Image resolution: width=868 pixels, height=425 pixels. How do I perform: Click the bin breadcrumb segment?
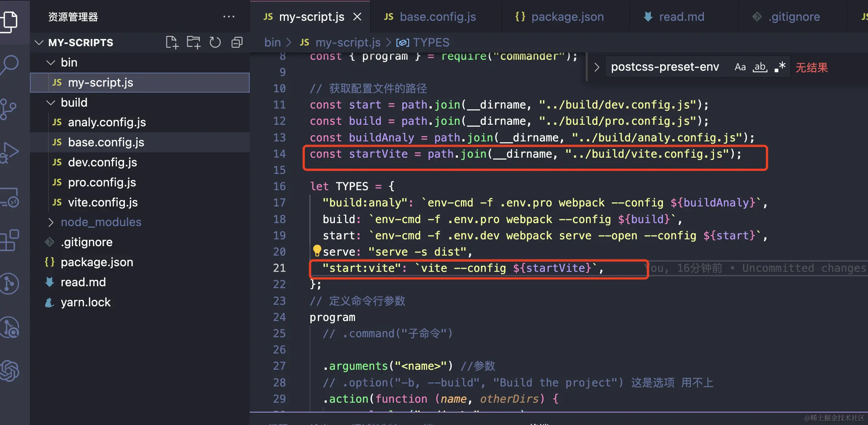point(272,42)
